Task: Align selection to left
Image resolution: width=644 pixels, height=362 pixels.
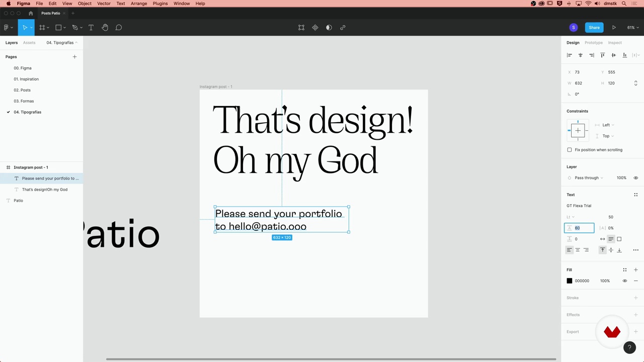Action: click(x=570, y=55)
